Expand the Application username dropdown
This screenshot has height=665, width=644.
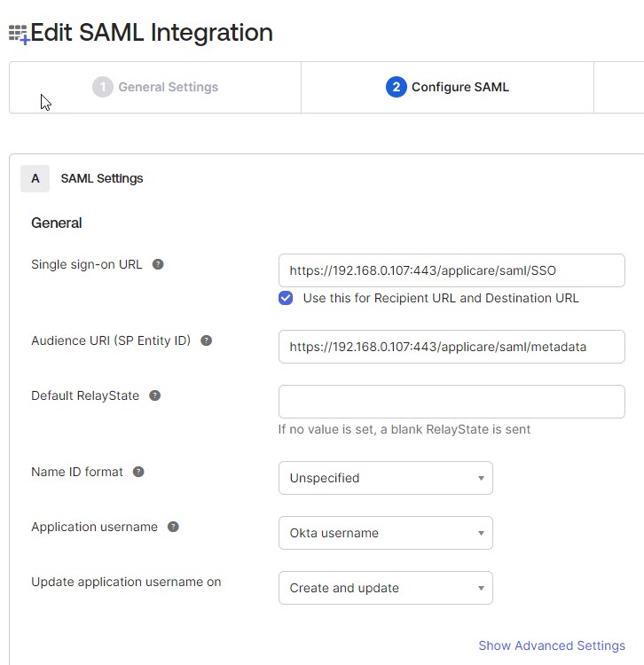point(385,533)
